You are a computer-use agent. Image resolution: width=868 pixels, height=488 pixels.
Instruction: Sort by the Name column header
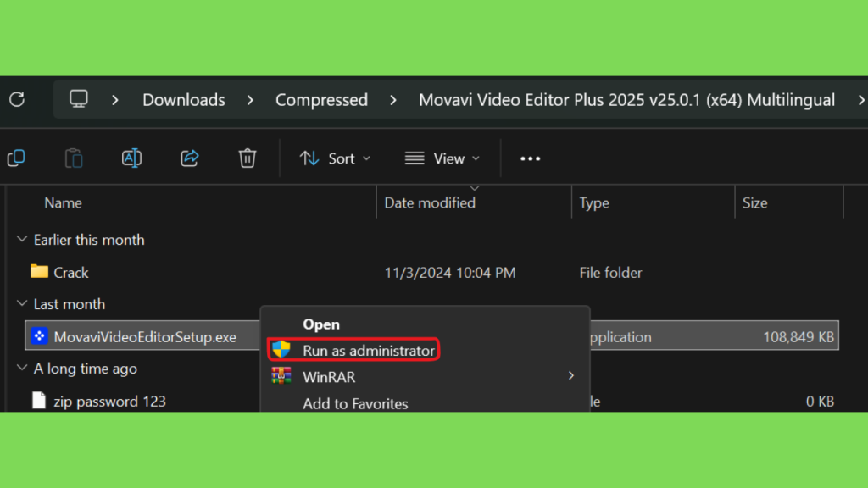[63, 203]
